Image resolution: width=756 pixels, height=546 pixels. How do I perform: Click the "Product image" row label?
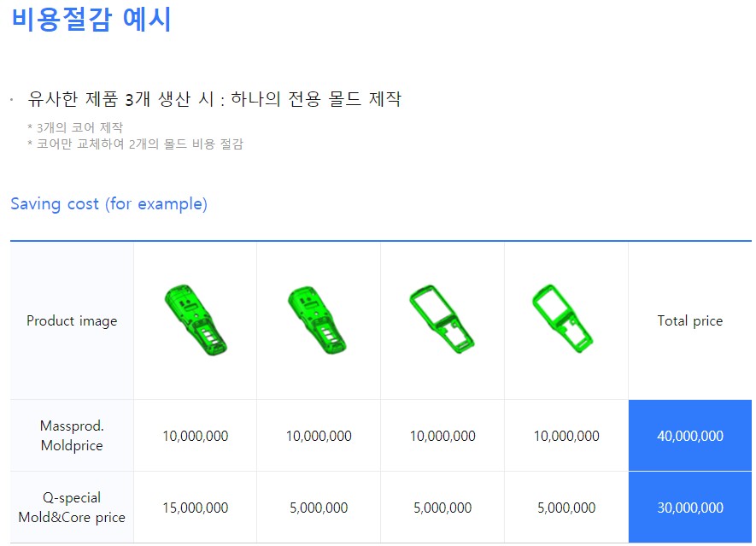point(72,321)
